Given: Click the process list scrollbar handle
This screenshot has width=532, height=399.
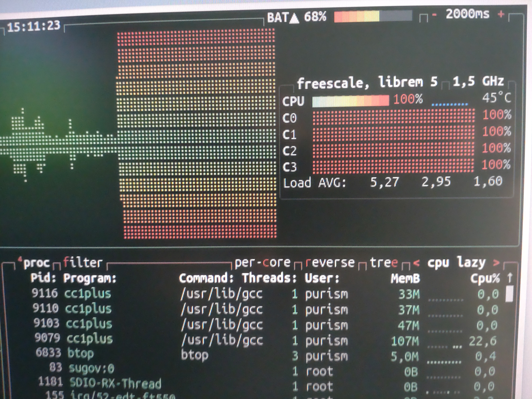Looking at the screenshot, I should click(509, 294).
